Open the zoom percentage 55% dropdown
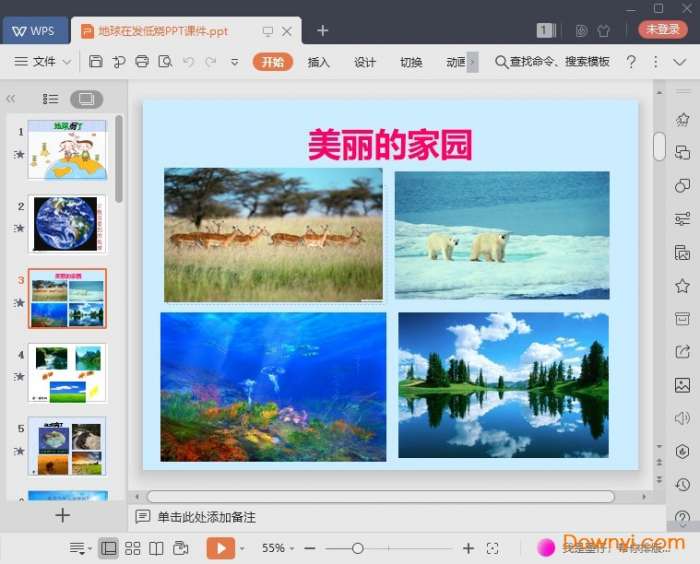700x564 pixels. 279,548
